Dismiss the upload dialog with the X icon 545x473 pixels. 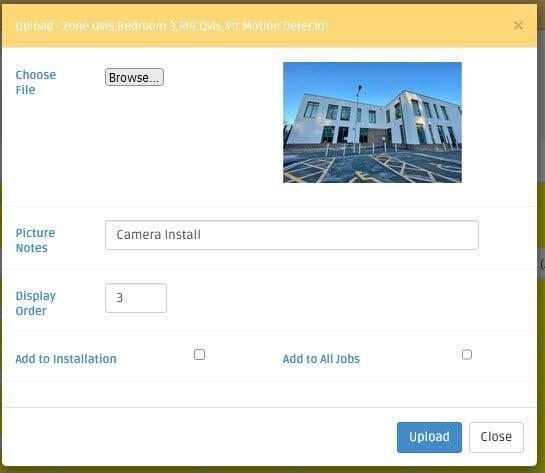coord(518,25)
